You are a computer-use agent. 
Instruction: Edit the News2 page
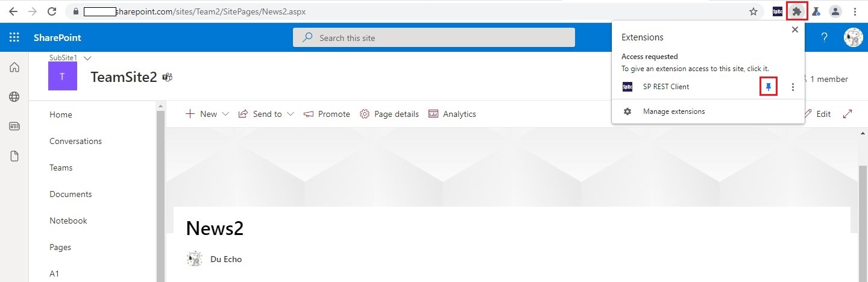coord(817,114)
